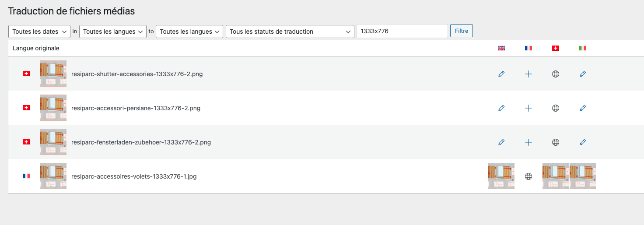Expand 'Tous les statuts de traduction' dropdown
Screen dimensions: 644x225
point(290,32)
